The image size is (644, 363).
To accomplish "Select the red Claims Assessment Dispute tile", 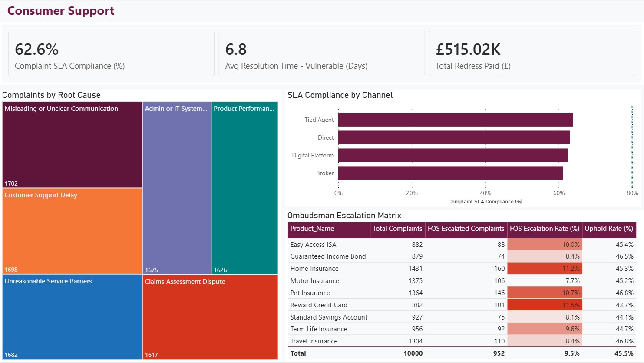I will tap(210, 317).
